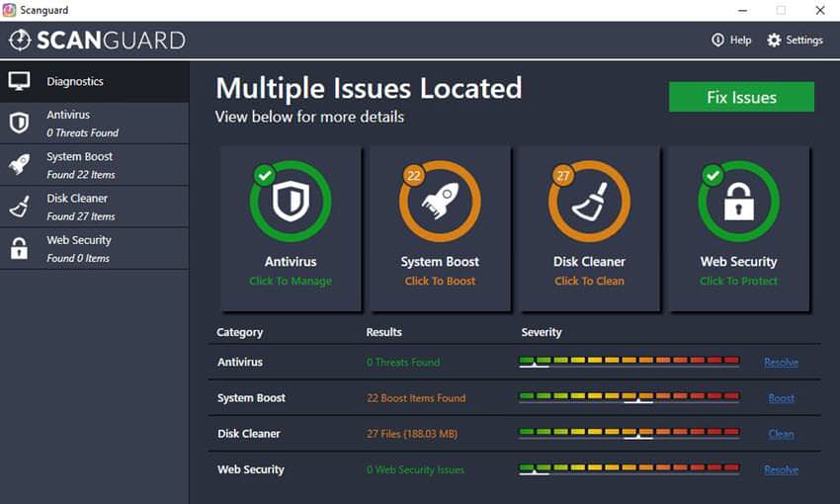The width and height of the screenshot is (840, 504).
Task: Click the Boost link in System Boost row
Action: point(781,398)
